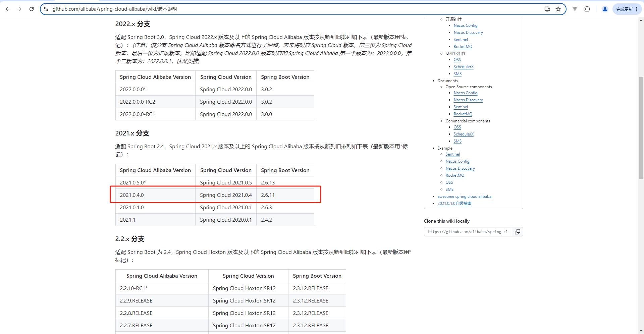Select Spring Boot version 2.4.2
This screenshot has width=644, height=334.
click(285, 220)
